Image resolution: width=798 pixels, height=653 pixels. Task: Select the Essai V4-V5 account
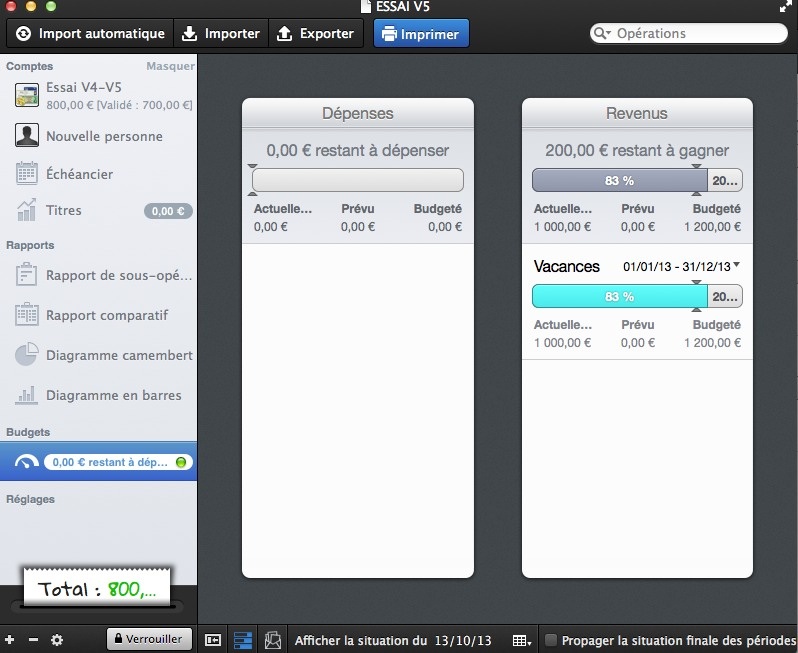click(x=99, y=95)
